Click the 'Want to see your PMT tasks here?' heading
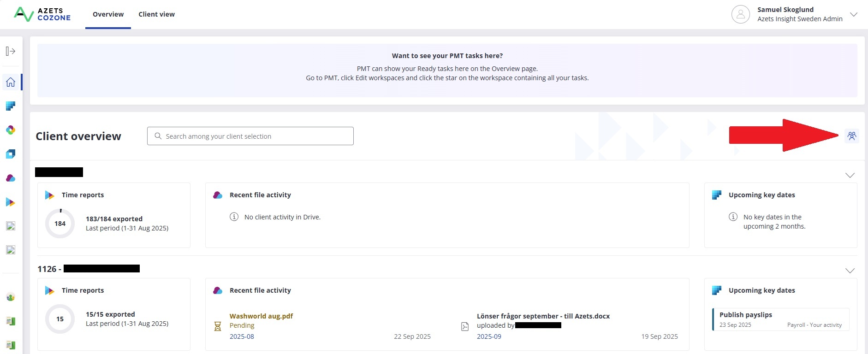This screenshot has width=868, height=354. (x=447, y=56)
